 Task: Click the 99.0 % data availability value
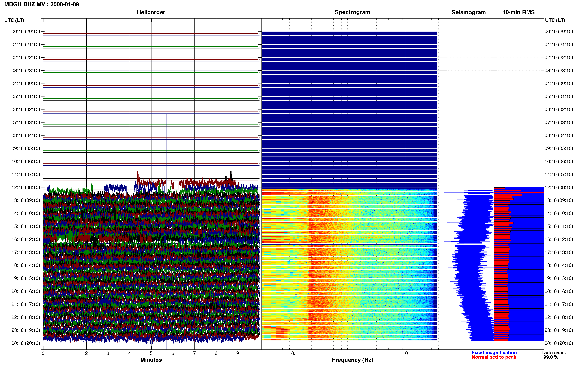click(x=551, y=357)
